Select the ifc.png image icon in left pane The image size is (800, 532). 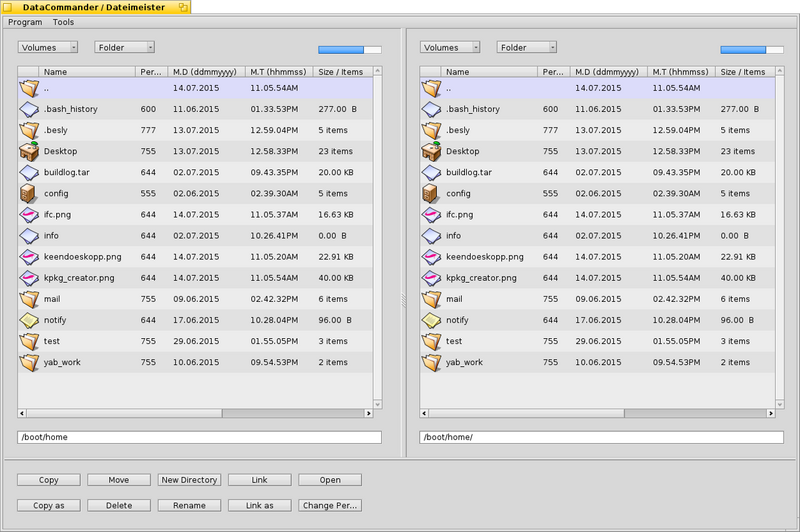[29, 215]
